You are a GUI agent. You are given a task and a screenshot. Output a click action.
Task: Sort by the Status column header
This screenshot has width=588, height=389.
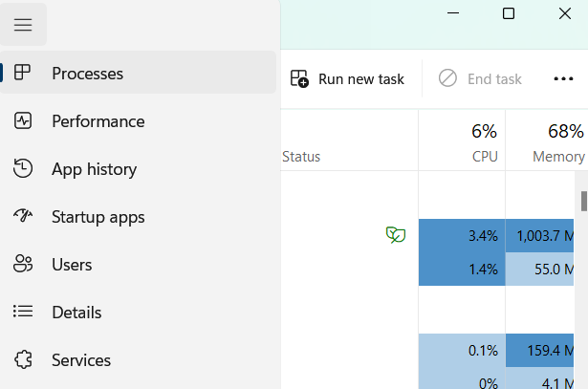301,157
